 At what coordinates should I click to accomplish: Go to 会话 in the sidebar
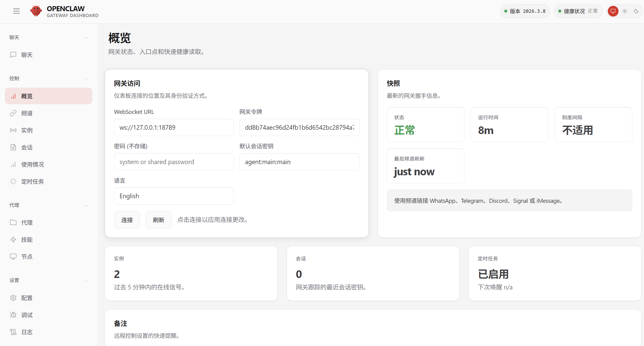(27, 147)
